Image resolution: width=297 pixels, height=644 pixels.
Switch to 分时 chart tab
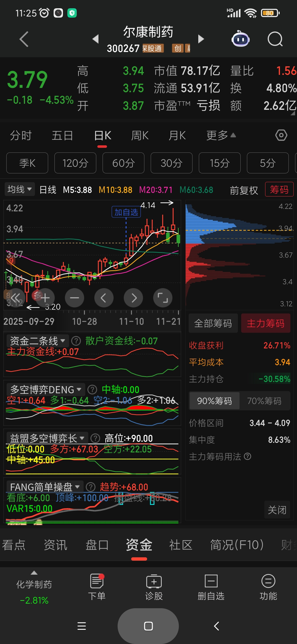click(x=21, y=135)
